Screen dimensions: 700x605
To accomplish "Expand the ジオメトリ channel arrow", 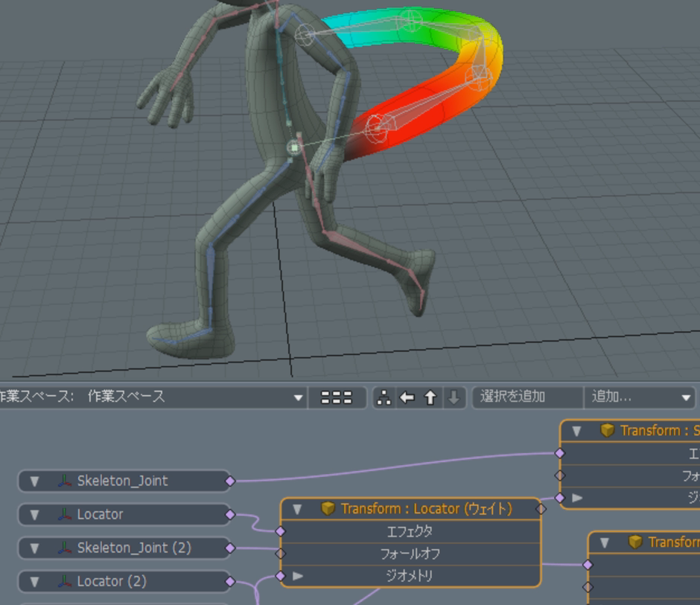I will [x=298, y=576].
